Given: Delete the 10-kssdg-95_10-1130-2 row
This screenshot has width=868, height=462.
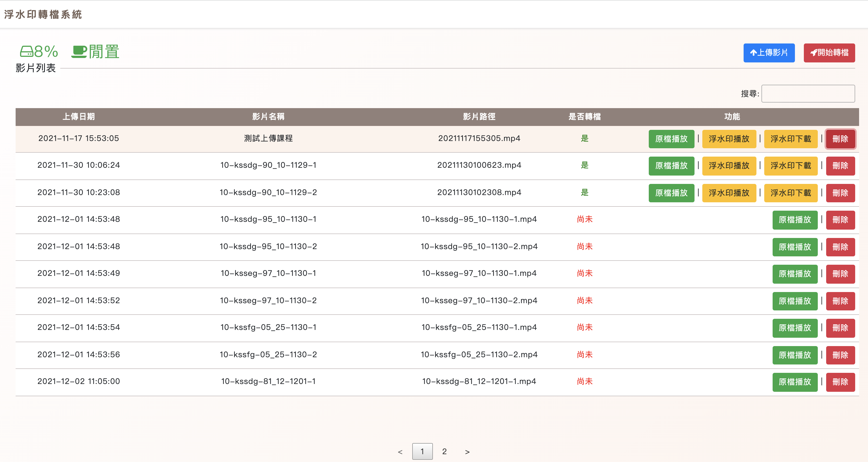Looking at the screenshot, I should coord(840,247).
